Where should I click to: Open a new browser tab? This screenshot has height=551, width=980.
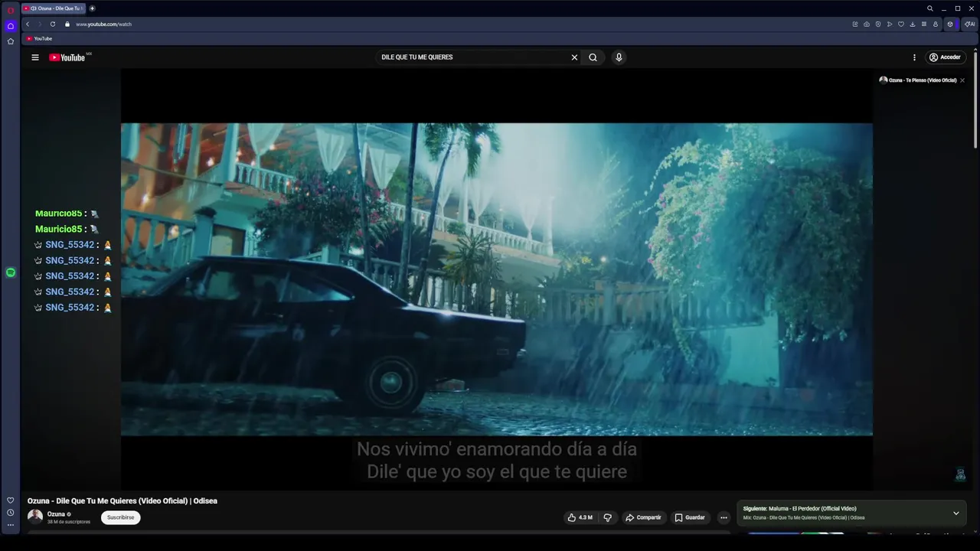coord(93,8)
